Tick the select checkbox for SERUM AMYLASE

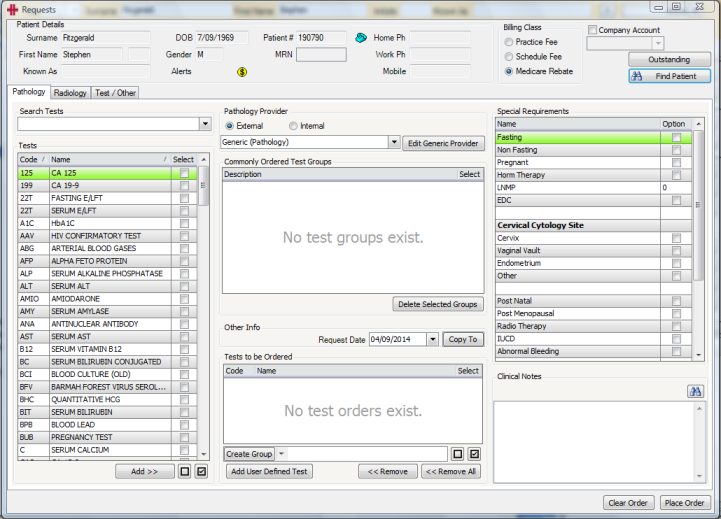click(x=184, y=312)
